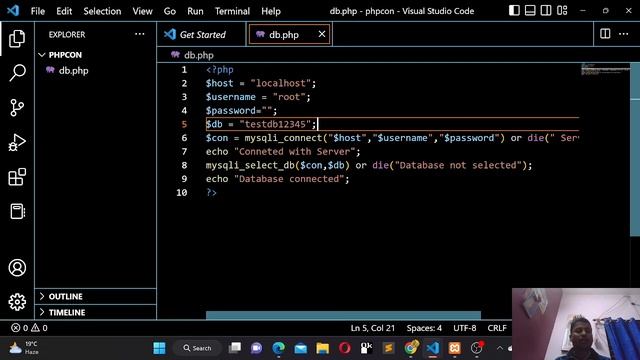640x360 pixels.
Task: Click the horizontal scrollbar of the editor
Action: [x=343, y=315]
